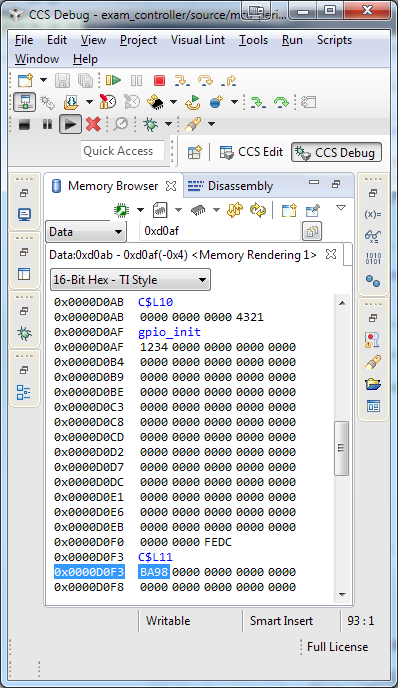Viewport: 398px width, 688px height.
Task: Click the 0xd0af address input field
Action: [220, 231]
